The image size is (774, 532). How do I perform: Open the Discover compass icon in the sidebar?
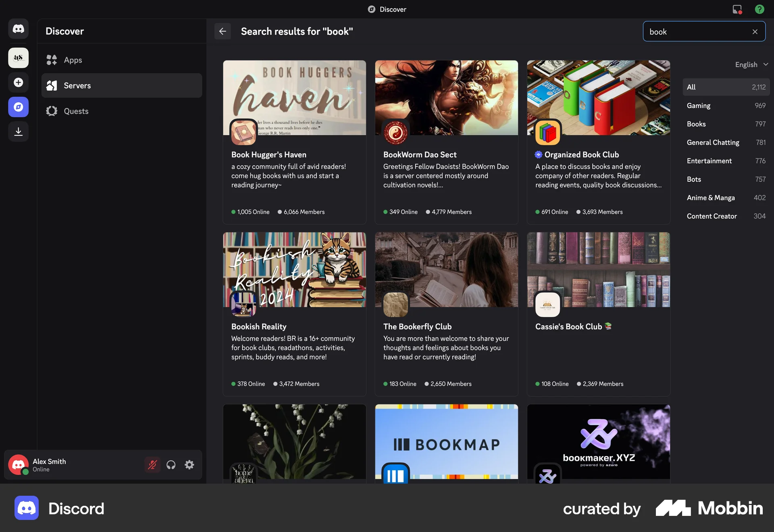[18, 107]
